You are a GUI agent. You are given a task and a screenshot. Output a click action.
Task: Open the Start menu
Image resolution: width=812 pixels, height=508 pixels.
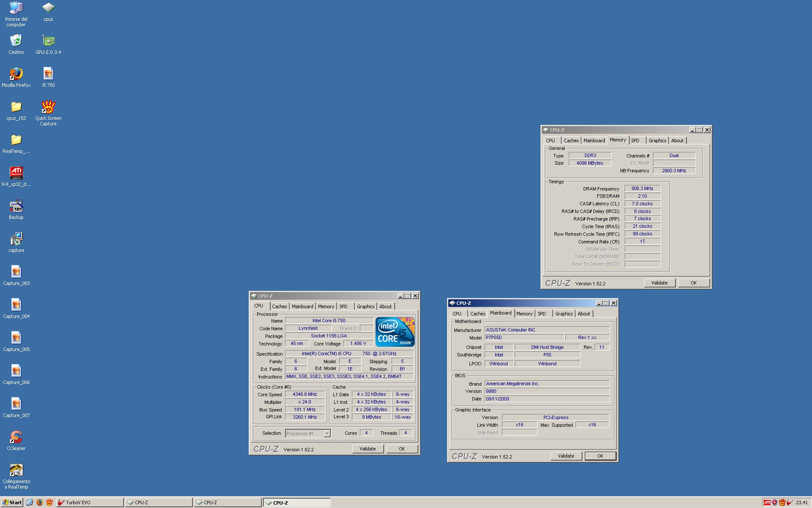[x=12, y=502]
